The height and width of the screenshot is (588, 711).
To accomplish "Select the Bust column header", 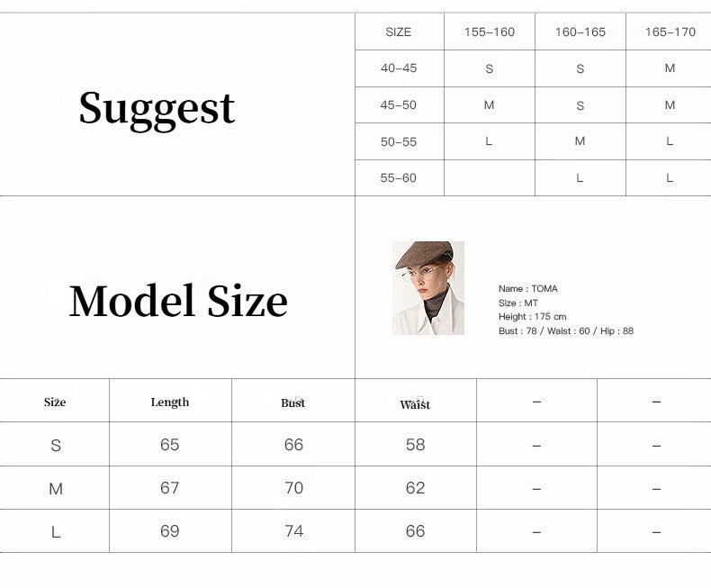I will [293, 403].
